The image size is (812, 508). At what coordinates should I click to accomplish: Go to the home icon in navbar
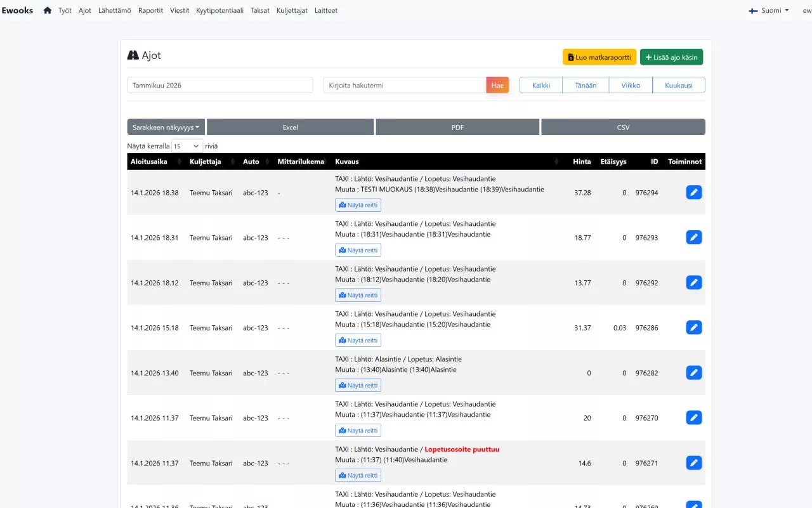48,11
